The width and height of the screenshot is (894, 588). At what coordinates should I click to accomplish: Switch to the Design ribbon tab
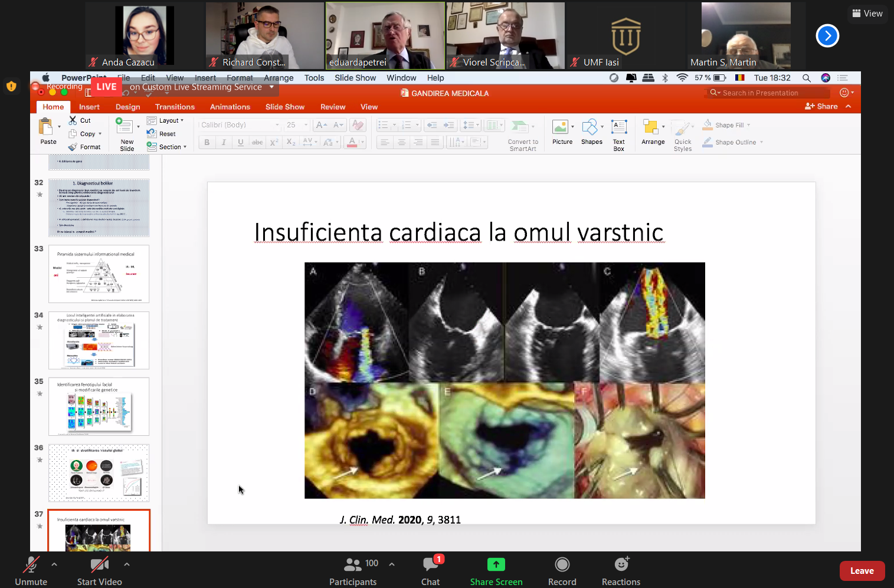128,107
